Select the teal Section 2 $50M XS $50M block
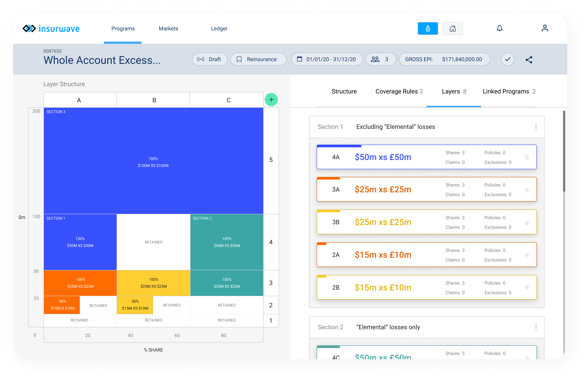The width and height of the screenshot is (588, 380). 227,242
